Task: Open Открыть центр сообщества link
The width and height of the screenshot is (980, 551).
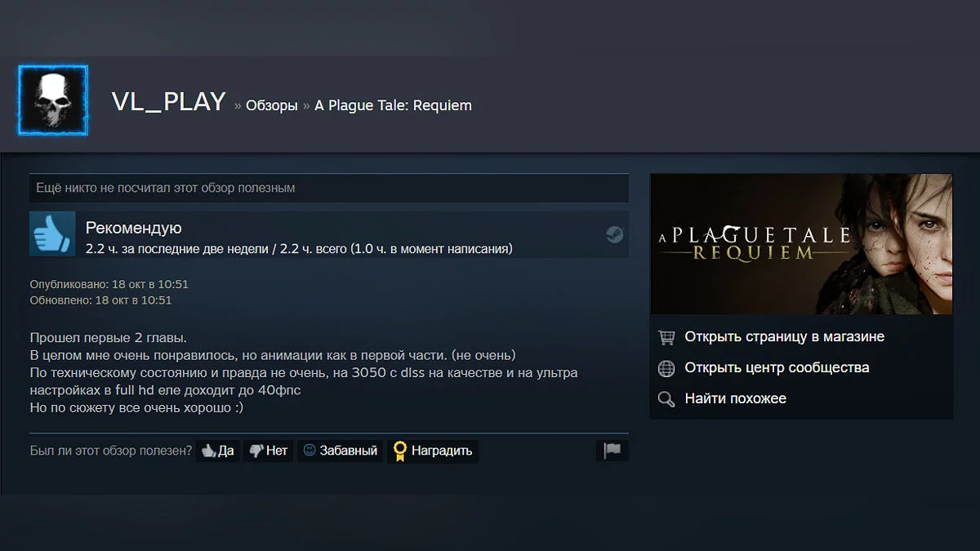Action: (777, 368)
